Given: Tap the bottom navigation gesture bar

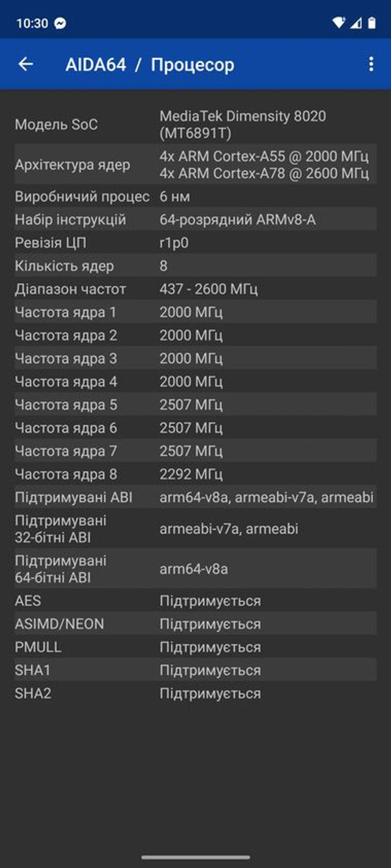Looking at the screenshot, I should coord(195,857).
